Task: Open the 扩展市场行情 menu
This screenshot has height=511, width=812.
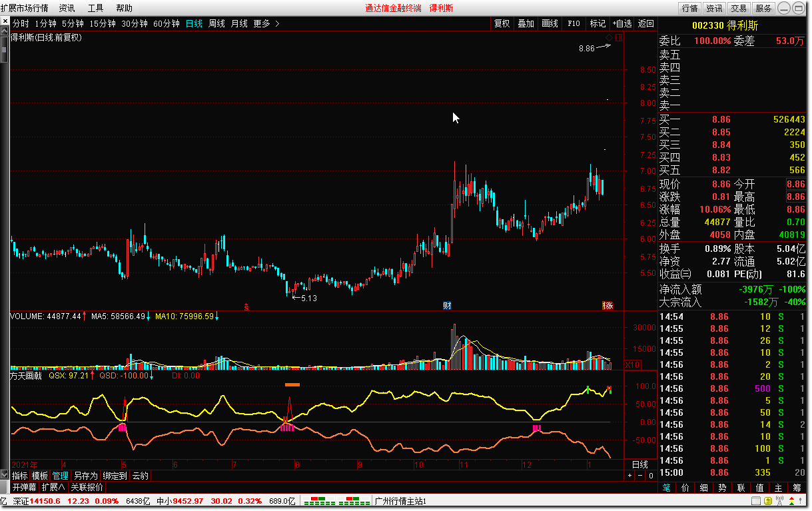Action: coord(24,8)
